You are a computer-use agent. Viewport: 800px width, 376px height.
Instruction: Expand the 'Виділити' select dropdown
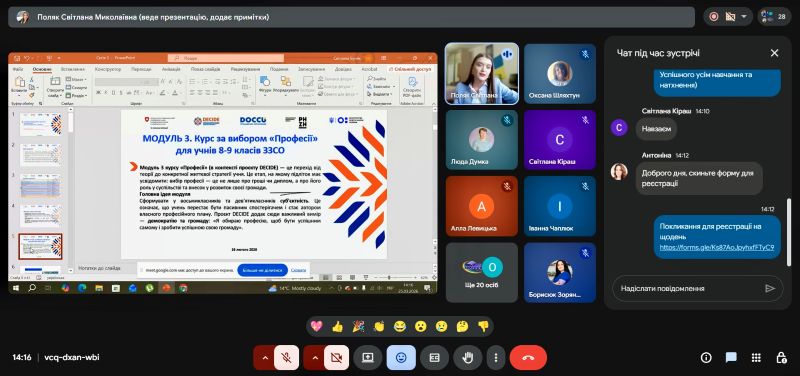click(379, 94)
